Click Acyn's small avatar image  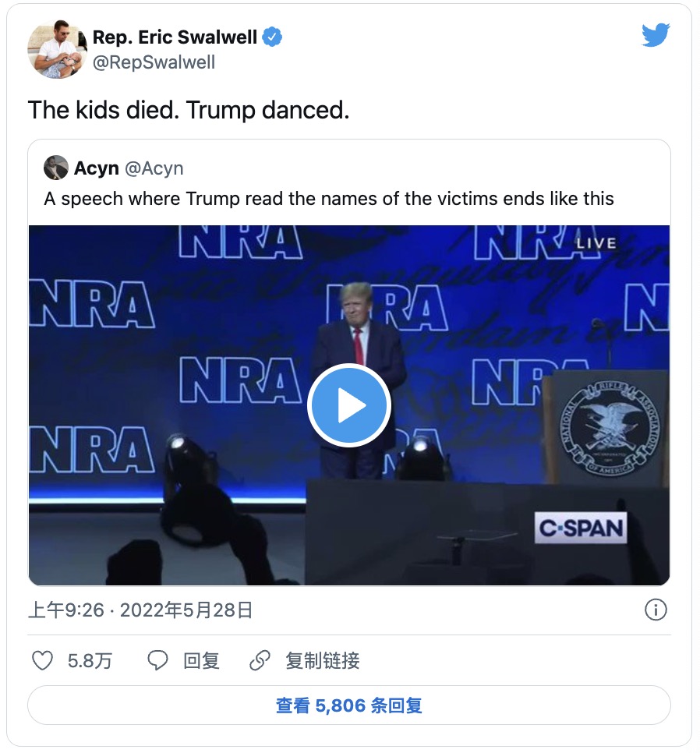click(56, 168)
